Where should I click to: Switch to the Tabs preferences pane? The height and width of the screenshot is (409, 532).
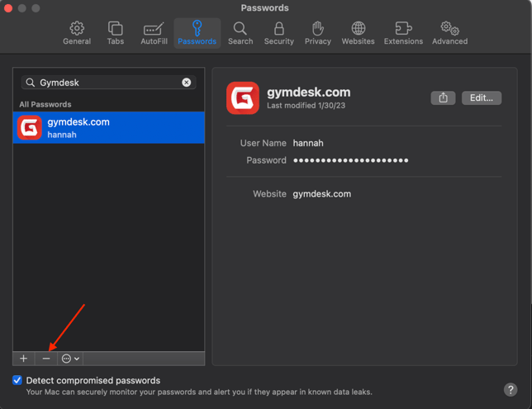[x=116, y=33]
